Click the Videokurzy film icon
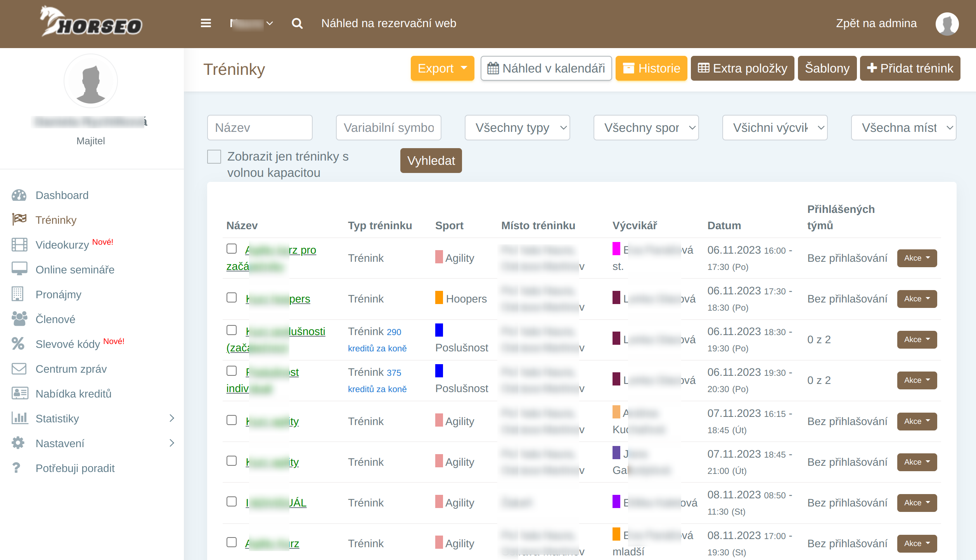Image resolution: width=976 pixels, height=560 pixels. coord(19,245)
